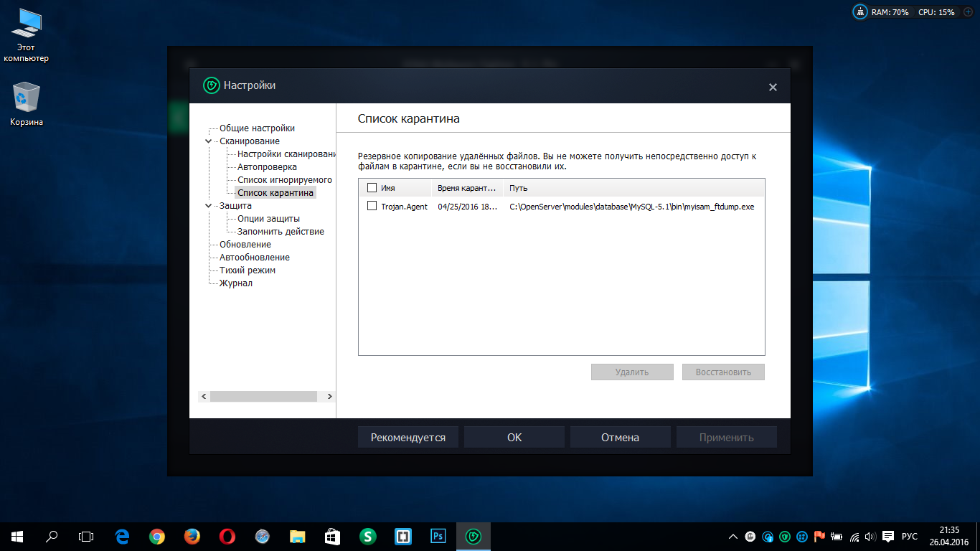Collapse the Сканирование tree node
This screenshot has height=551, width=980.
tap(208, 141)
